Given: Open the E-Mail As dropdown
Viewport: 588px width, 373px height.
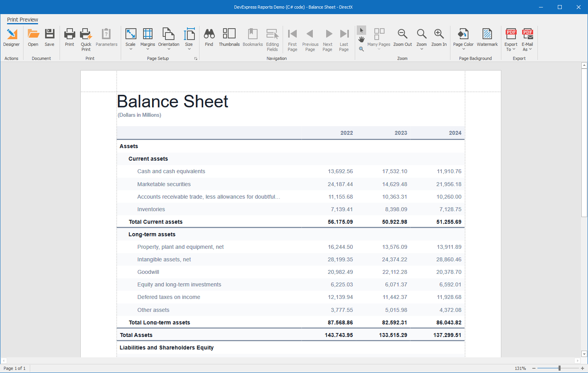Looking at the screenshot, I should [527, 39].
